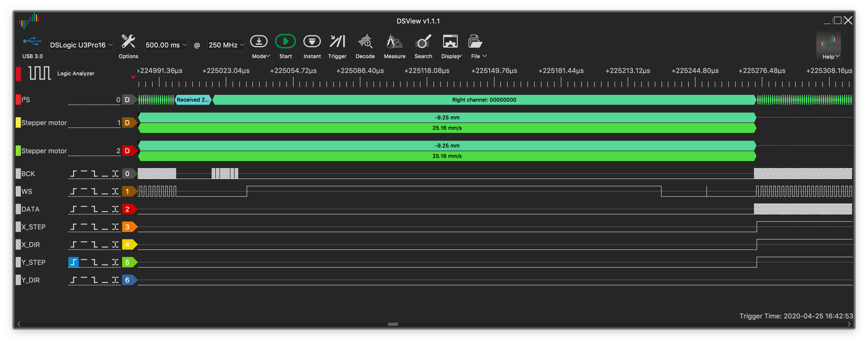The width and height of the screenshot is (868, 344).
Task: Click the Start capture button
Action: click(x=285, y=42)
